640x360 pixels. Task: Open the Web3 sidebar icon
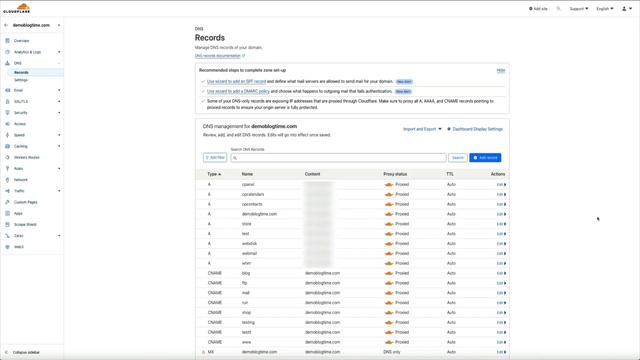[x=7, y=247]
